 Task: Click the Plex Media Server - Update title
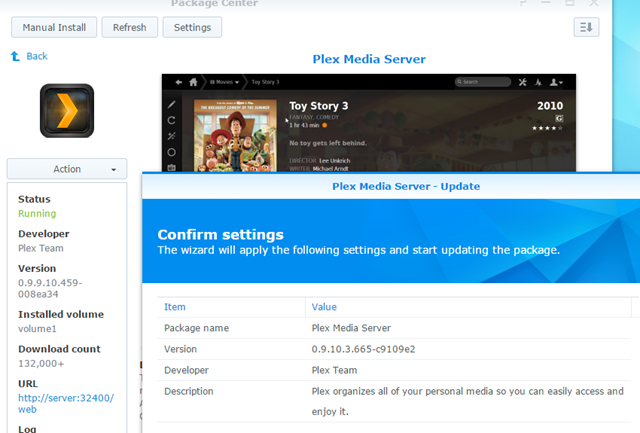(406, 187)
